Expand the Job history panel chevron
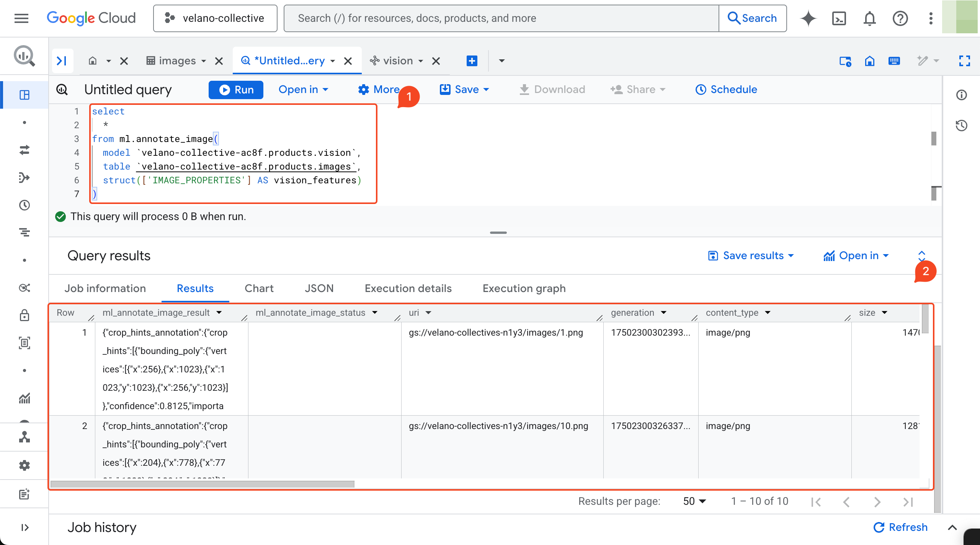 tap(952, 527)
